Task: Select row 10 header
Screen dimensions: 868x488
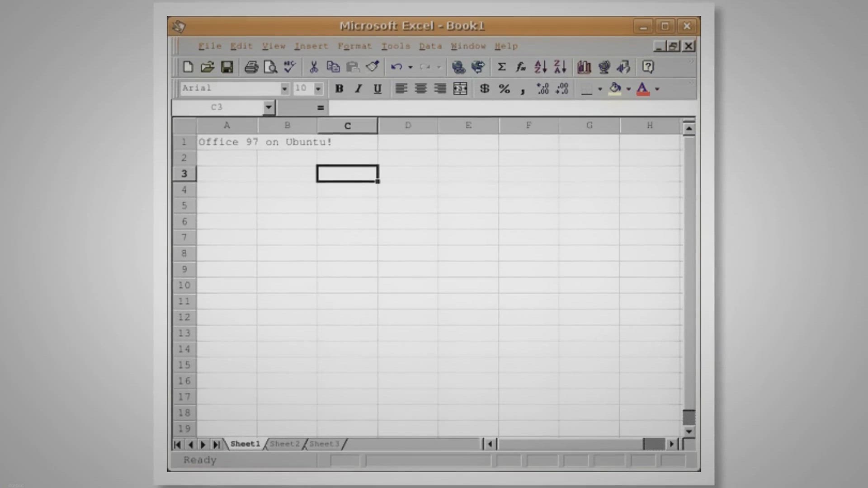Action: tap(184, 285)
